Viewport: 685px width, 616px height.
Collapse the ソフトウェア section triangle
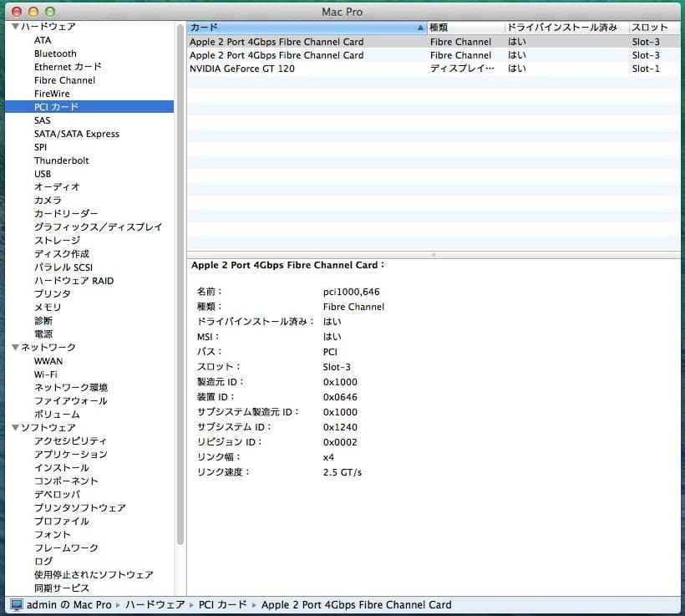(x=15, y=427)
